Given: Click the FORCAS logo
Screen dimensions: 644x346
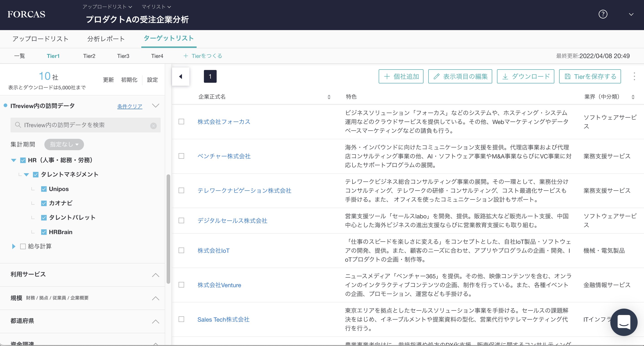Looking at the screenshot, I should 26,14.
